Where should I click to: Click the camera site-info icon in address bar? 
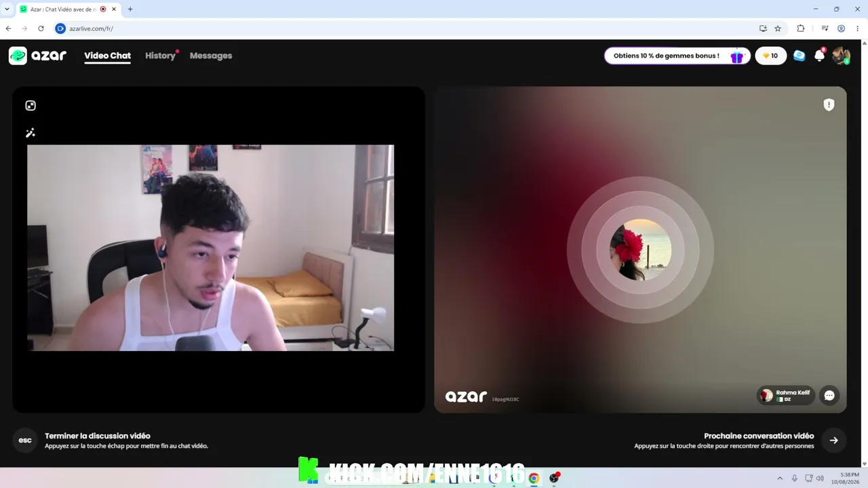point(60,28)
